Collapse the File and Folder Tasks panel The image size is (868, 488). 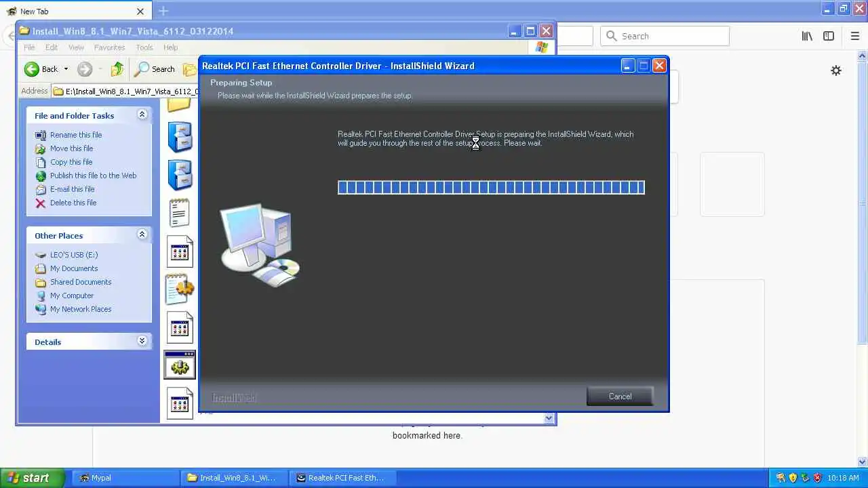pyautogui.click(x=142, y=115)
